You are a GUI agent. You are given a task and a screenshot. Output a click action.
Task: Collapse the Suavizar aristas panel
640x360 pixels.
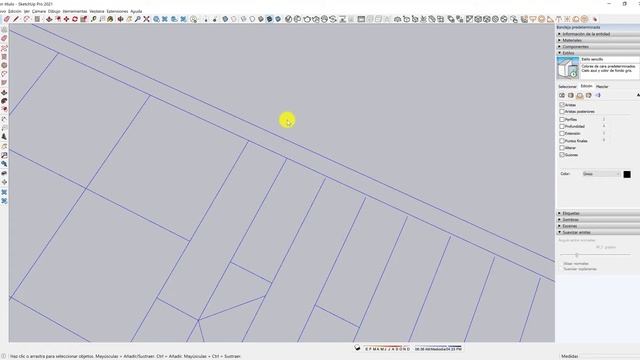[598, 232]
